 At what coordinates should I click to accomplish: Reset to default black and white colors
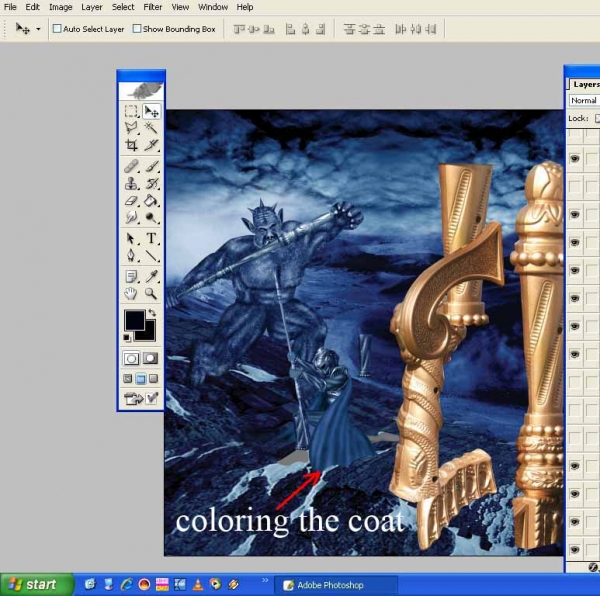(x=127, y=337)
